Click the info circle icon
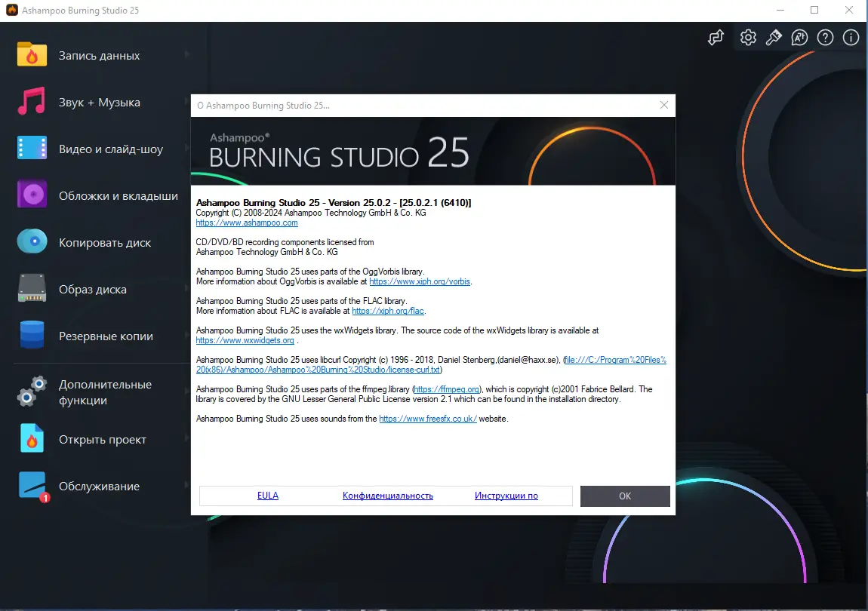Screen dimensions: 868x611 tap(851, 37)
